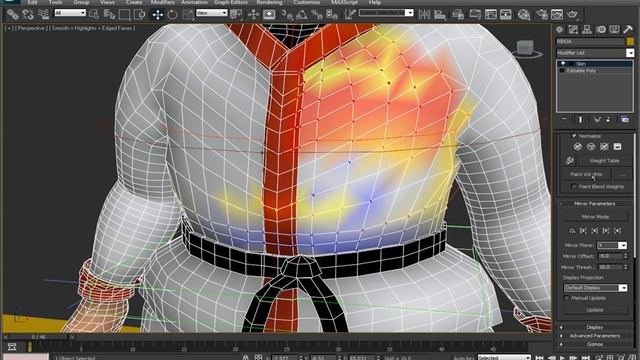Open the Weight Table

[x=604, y=161]
